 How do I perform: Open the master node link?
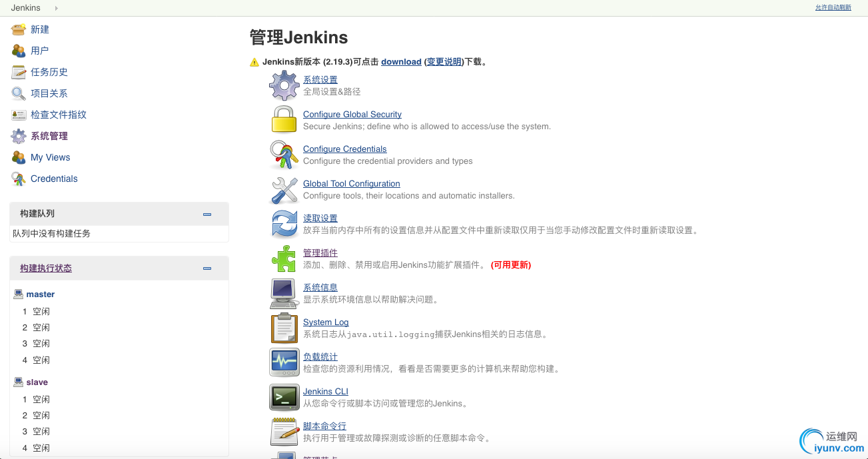pos(41,294)
